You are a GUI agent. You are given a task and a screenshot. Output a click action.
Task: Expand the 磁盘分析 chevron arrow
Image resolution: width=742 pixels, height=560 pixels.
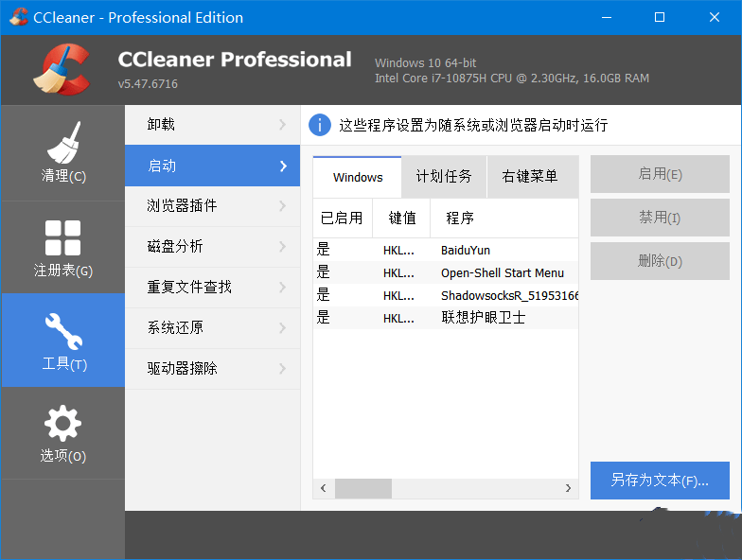point(282,247)
